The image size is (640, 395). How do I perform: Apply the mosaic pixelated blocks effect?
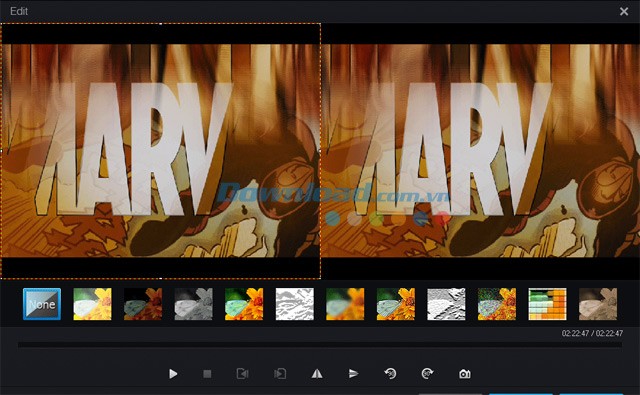coord(547,304)
